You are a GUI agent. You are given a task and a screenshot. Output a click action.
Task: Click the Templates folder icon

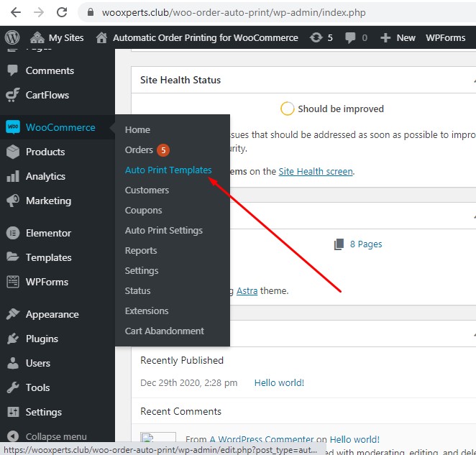point(13,257)
